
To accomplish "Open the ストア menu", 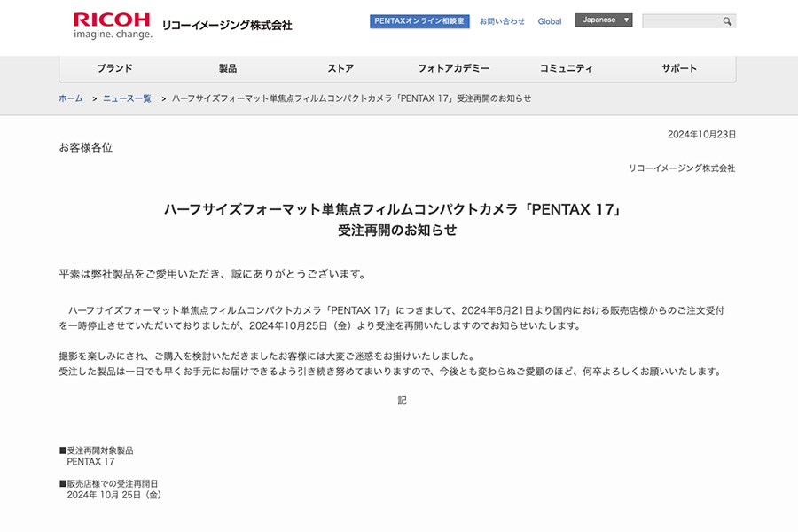I will [x=340, y=68].
